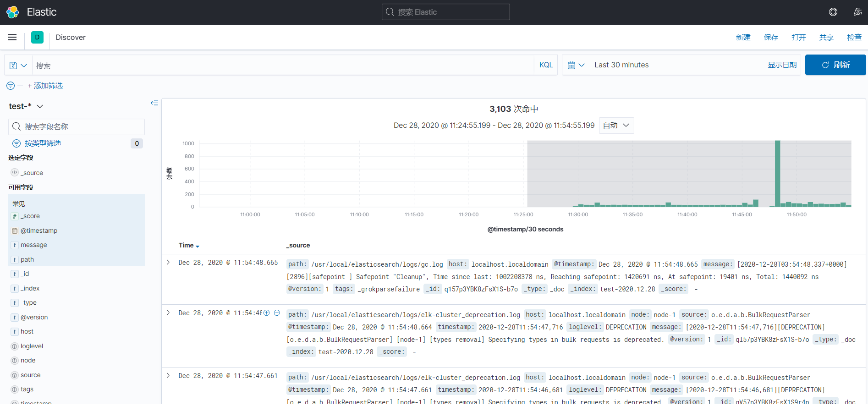Viewport: 868px width, 406px height.
Task: Click the filter options circle icon
Action: [x=11, y=86]
